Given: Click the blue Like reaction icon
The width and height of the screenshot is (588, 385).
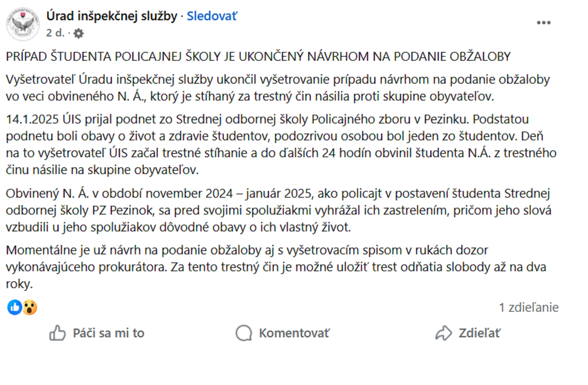Looking at the screenshot, I should point(15,307).
